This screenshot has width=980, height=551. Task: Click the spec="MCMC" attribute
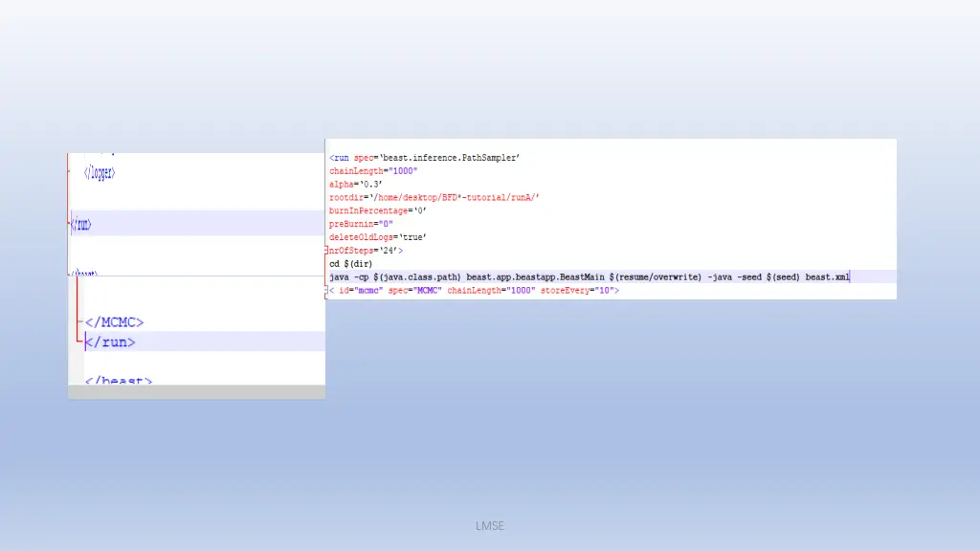(414, 291)
